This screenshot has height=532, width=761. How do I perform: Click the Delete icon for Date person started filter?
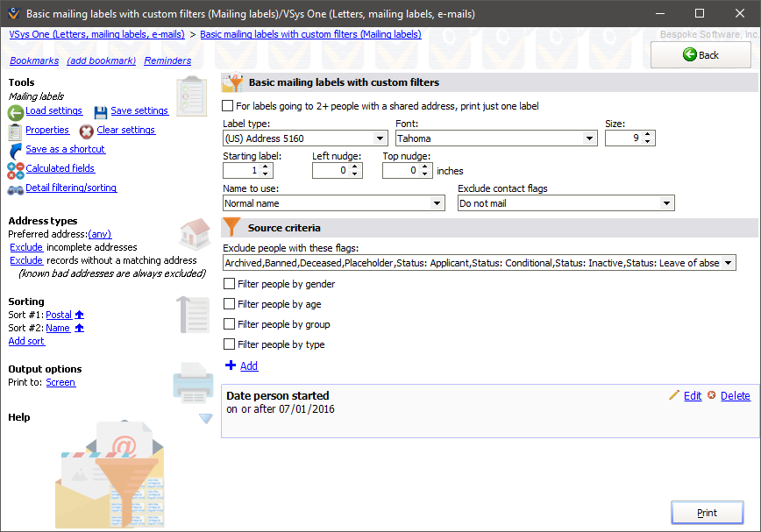click(712, 395)
